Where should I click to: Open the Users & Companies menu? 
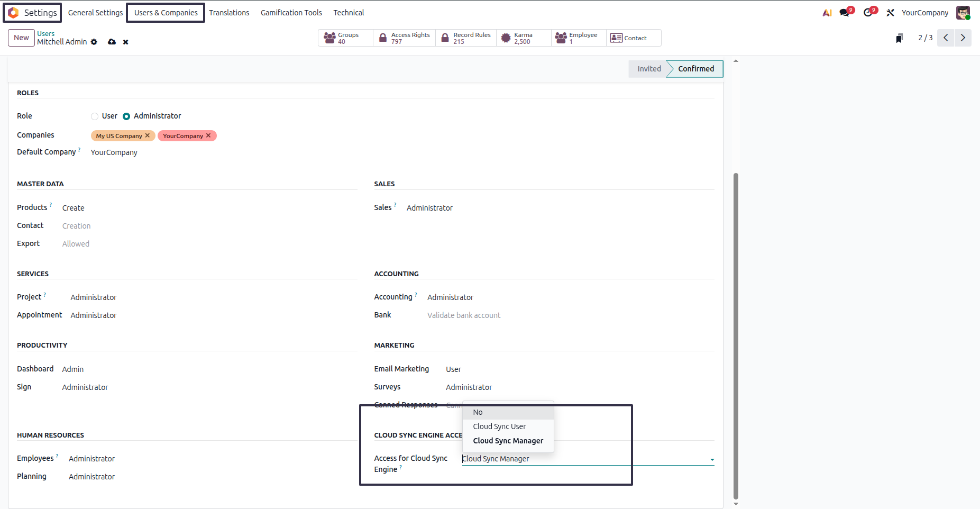pyautogui.click(x=166, y=13)
